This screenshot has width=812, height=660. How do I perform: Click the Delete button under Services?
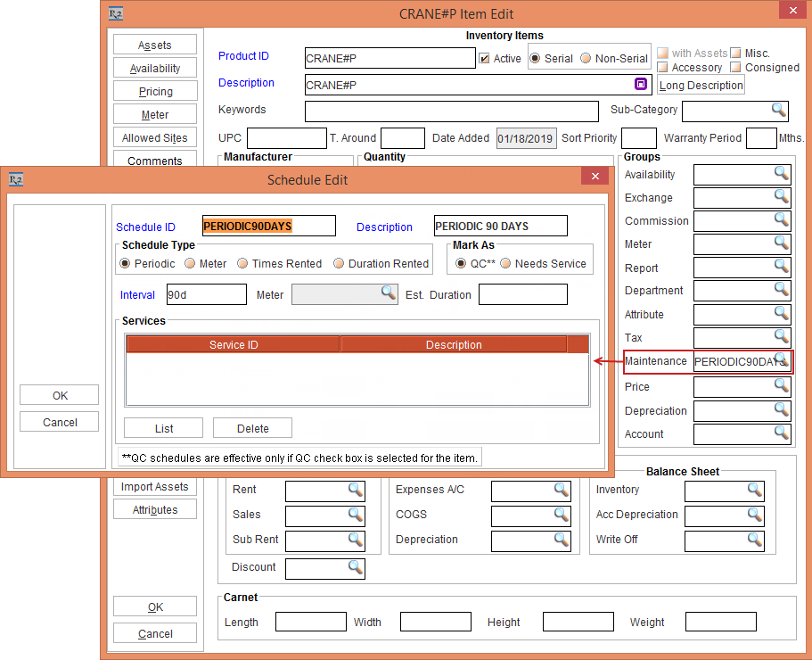coord(253,428)
